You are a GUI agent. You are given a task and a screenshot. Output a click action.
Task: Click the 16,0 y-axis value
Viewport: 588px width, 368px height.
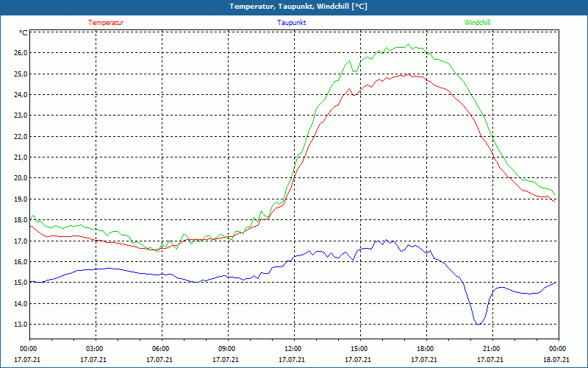(x=20, y=262)
